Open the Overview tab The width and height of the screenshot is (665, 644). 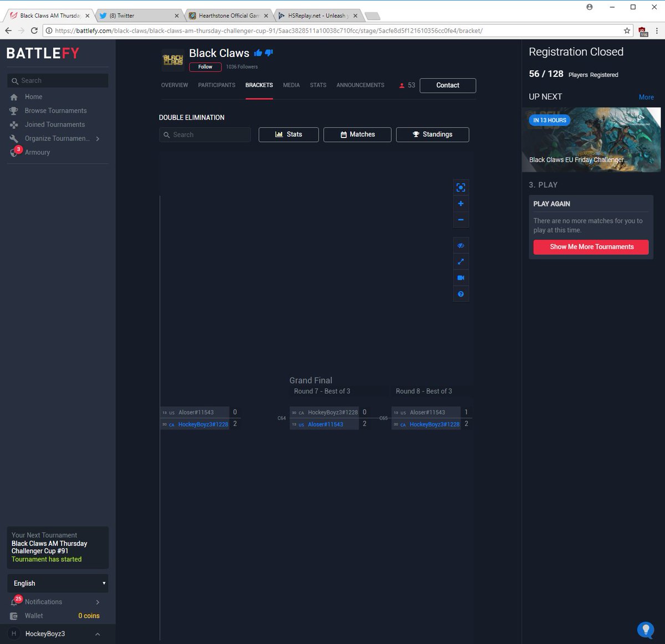[175, 85]
